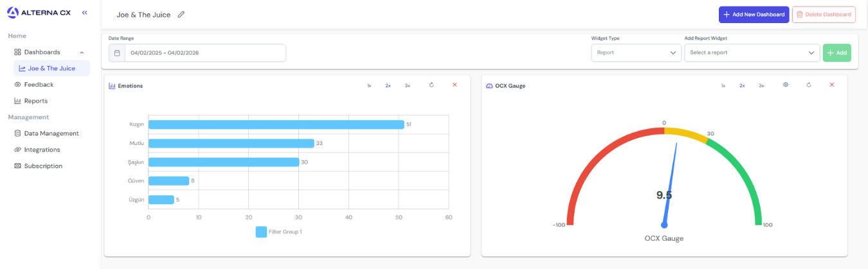The width and height of the screenshot is (868, 269).
Task: Click the OCX Gauge widget header icon
Action: coord(489,85)
